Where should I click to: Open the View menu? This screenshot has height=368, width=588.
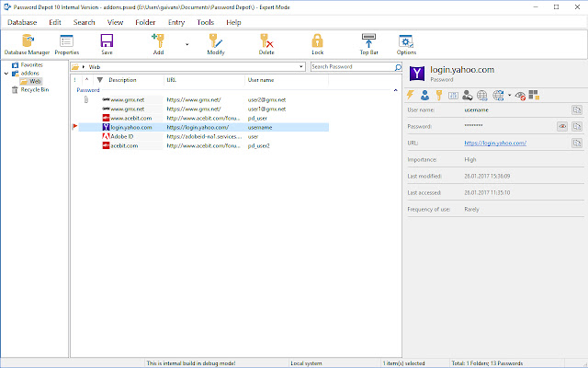(115, 22)
